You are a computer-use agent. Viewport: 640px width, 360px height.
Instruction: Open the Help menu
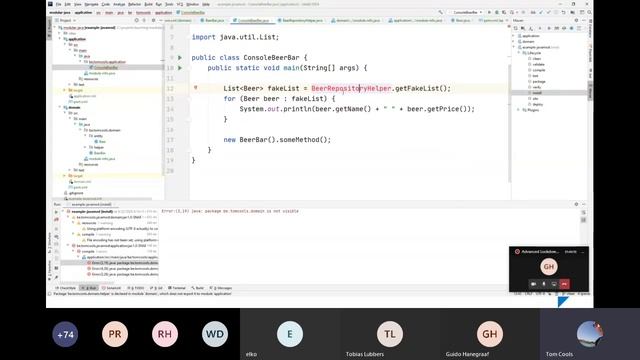pos(206,4)
